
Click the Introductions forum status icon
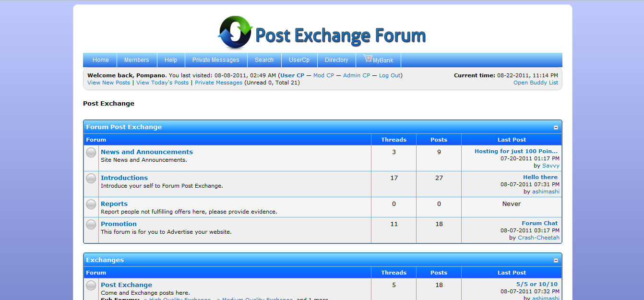pos(91,179)
